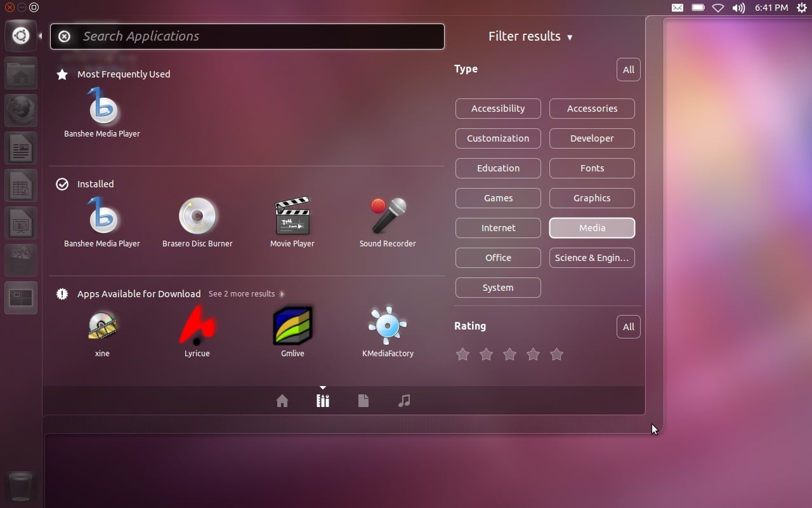
Task: Open LibreOffice Writer in the launcher
Action: tap(21, 148)
